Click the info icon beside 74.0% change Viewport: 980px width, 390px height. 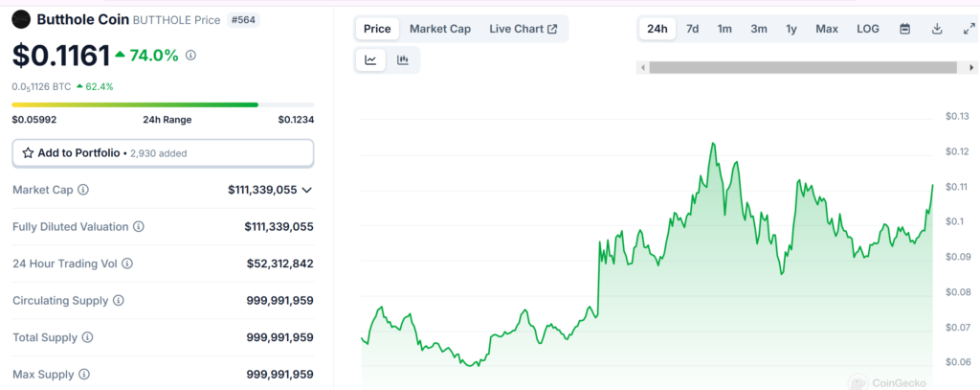(x=190, y=56)
